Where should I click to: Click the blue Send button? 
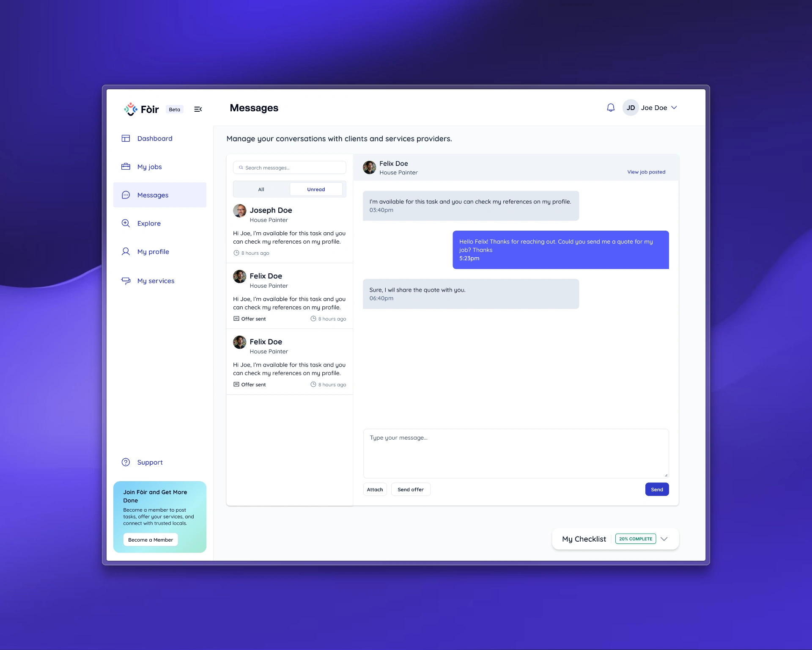tap(657, 490)
